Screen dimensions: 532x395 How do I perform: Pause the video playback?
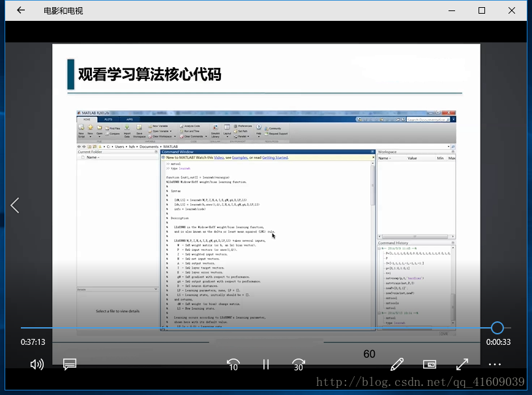pyautogui.click(x=265, y=364)
